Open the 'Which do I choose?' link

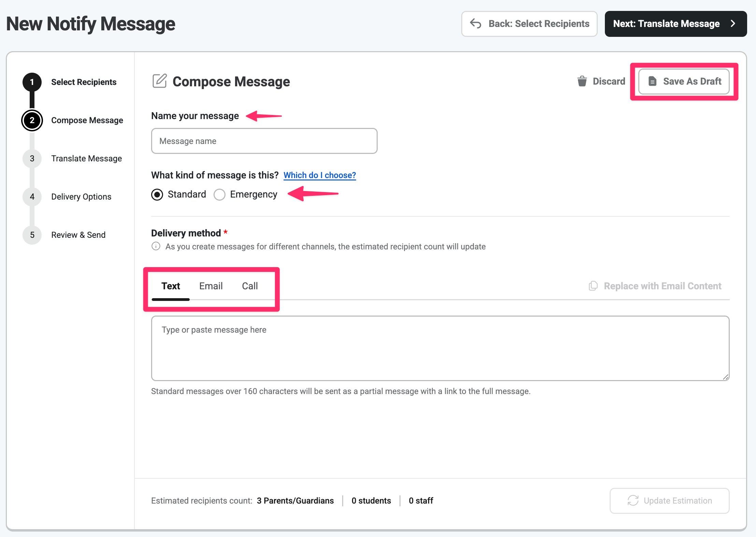(320, 175)
